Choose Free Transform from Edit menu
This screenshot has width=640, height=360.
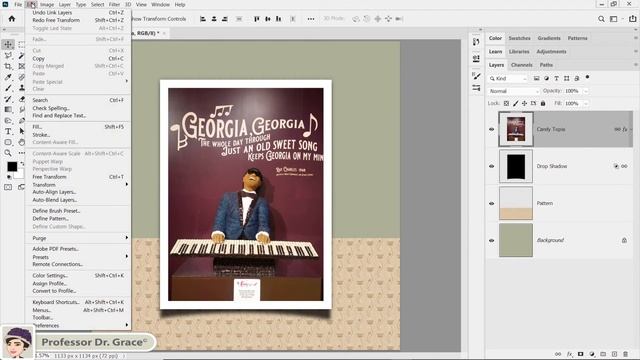click(78, 177)
